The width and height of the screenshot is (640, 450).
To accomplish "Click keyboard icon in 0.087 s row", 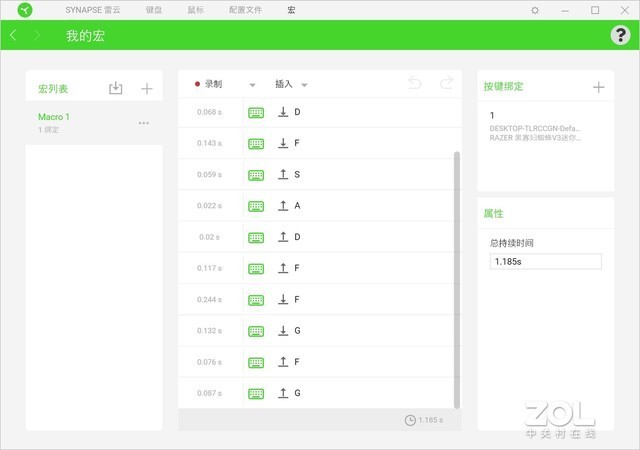I will coord(256,394).
